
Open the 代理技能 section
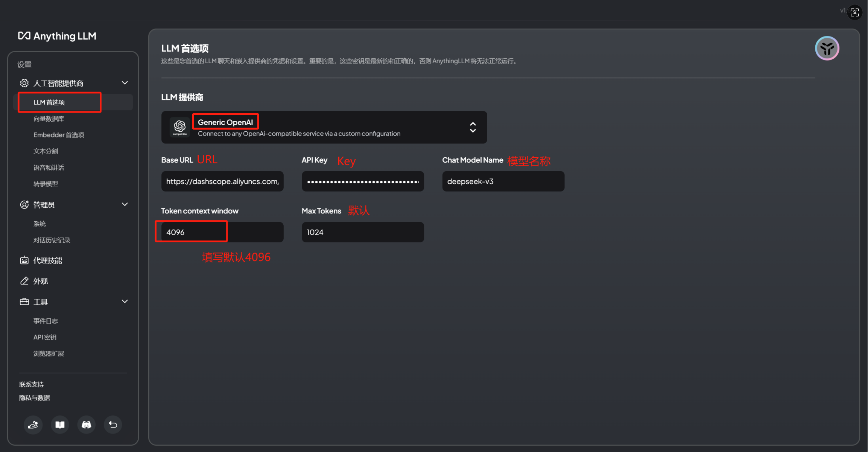pyautogui.click(x=47, y=260)
